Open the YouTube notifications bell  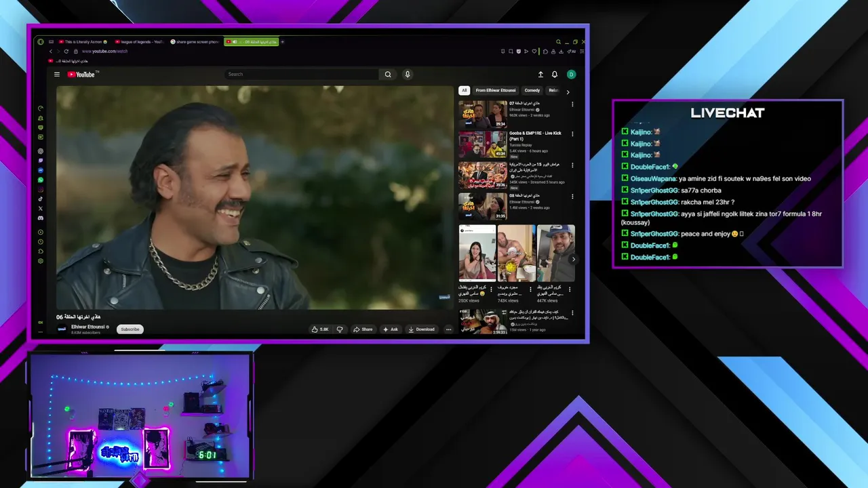(x=555, y=75)
